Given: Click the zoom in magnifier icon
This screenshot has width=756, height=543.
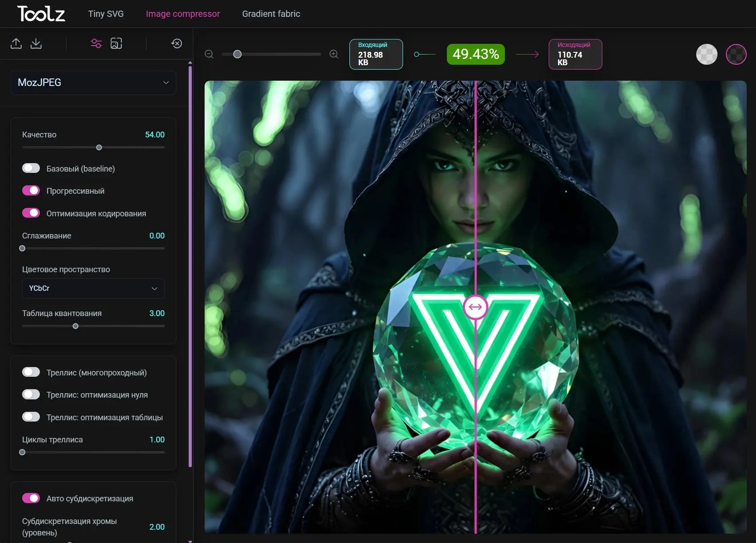Looking at the screenshot, I should 334,54.
